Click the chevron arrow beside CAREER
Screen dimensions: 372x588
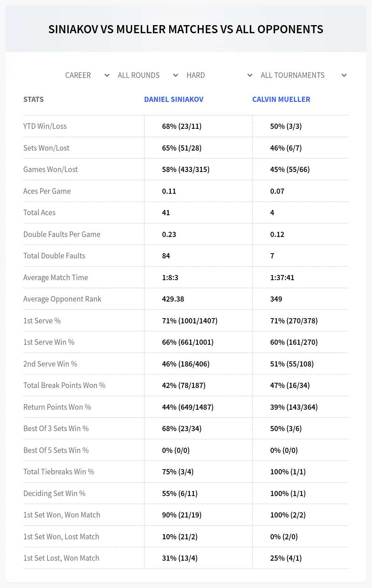107,75
